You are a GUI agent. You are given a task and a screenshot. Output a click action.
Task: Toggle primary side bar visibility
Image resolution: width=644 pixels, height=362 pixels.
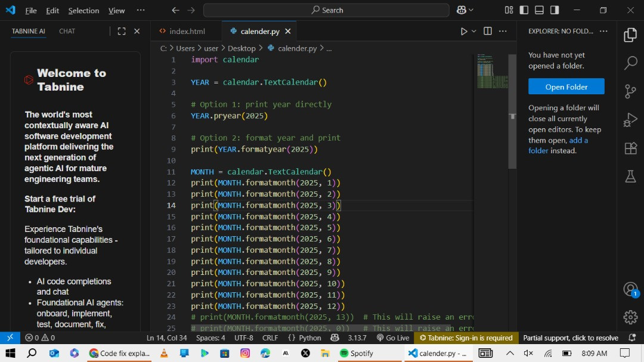tap(524, 10)
